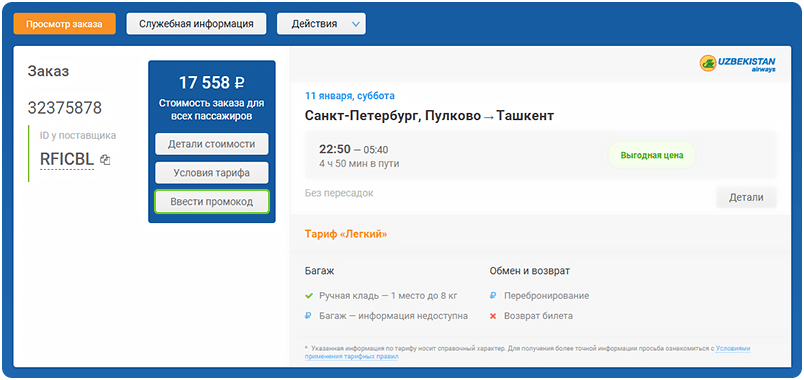Open Детали стоимости
The height and width of the screenshot is (380, 804).
pos(212,145)
